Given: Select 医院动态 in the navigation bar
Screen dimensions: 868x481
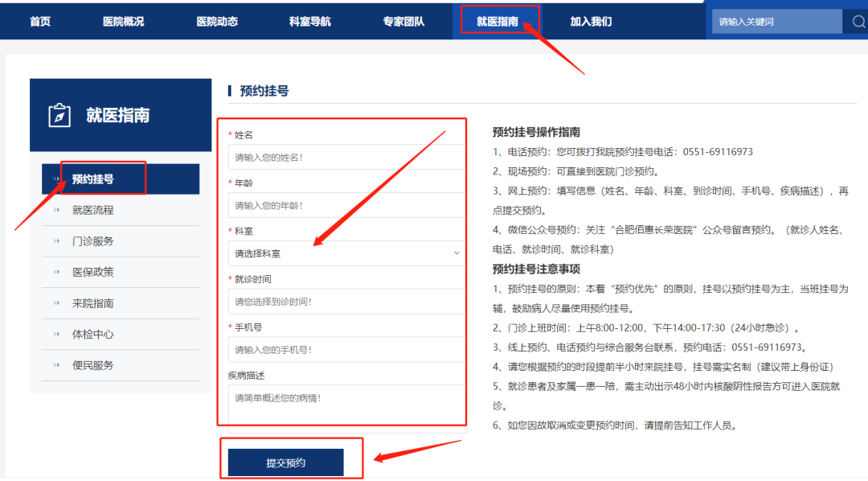Looking at the screenshot, I should pos(217,22).
